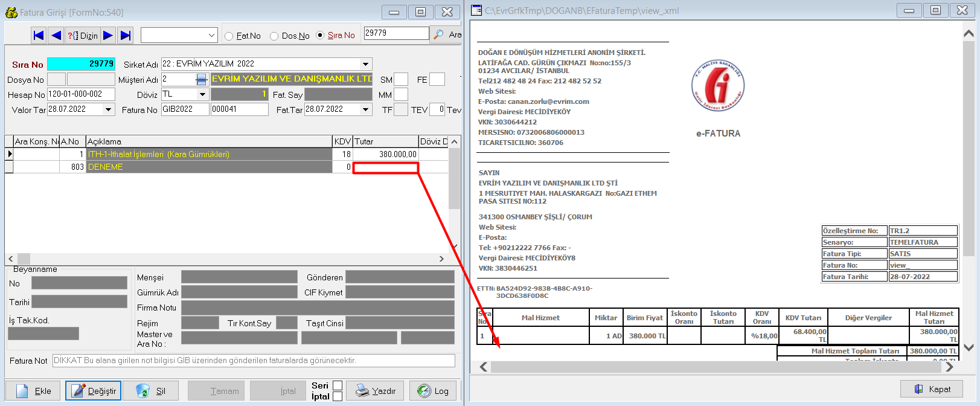Select the İTH-1-İthalat İşlemleri row description

pos(210,154)
